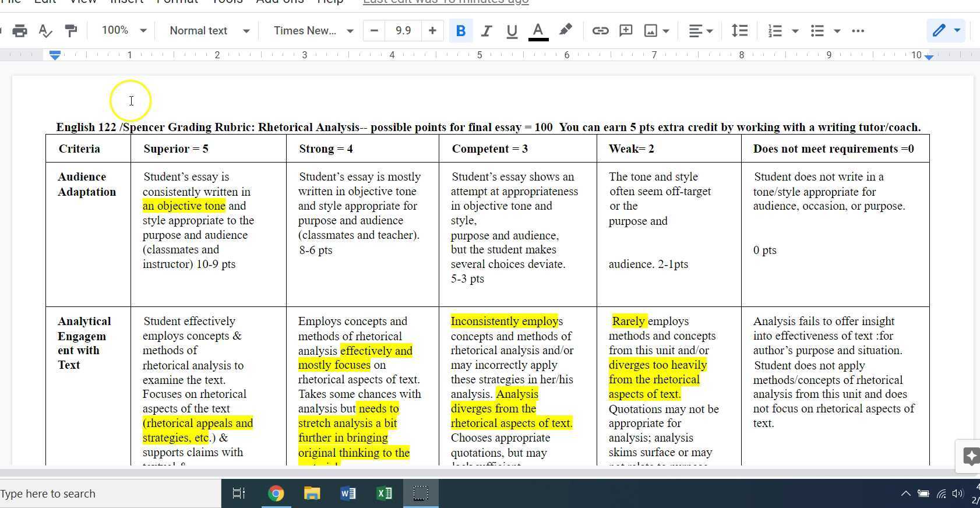Click the 'Audience Adaptation' row label
The image size is (980, 508).
coord(87,184)
